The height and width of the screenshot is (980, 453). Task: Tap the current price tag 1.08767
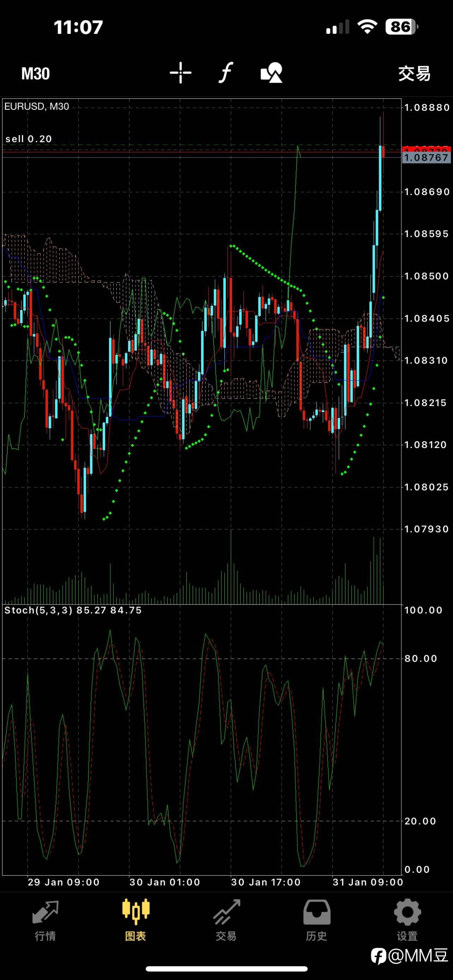pyautogui.click(x=426, y=157)
